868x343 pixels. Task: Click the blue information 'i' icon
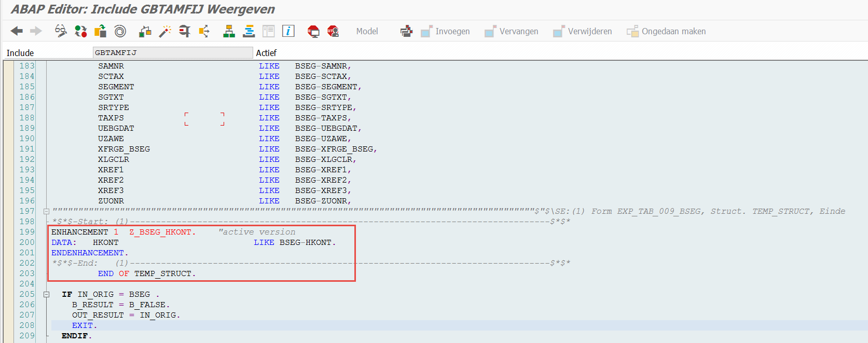(288, 31)
